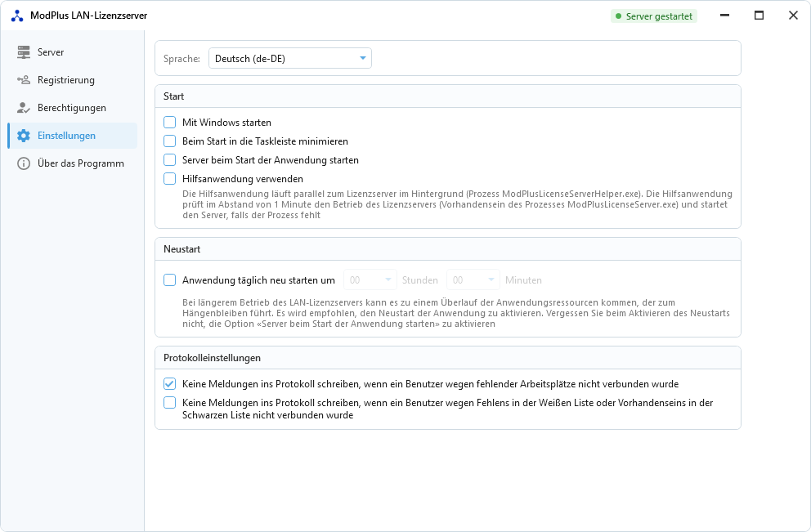Toggle Server beim Start der Anwendung starten
Viewport: 811px width, 532px height.
pyautogui.click(x=170, y=159)
